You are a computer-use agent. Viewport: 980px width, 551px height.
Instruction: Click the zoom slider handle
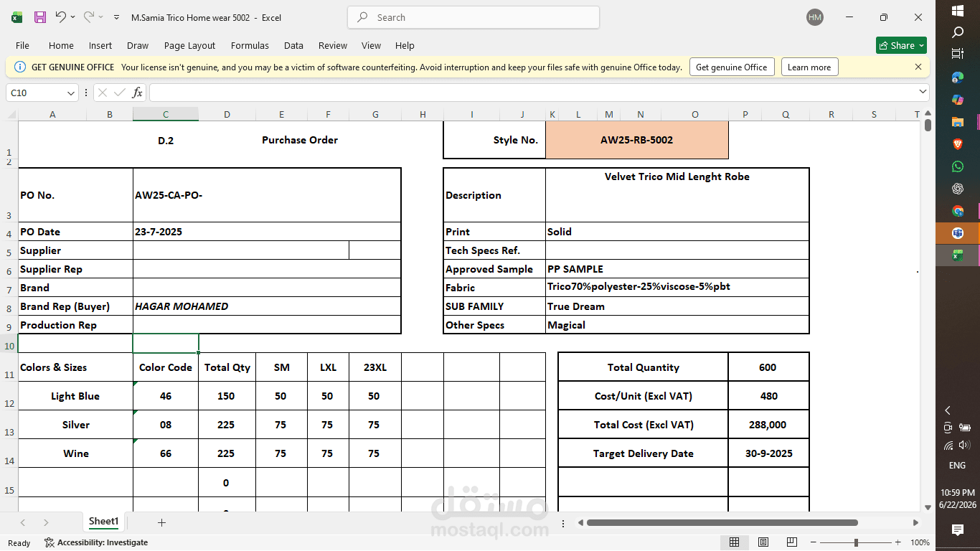pyautogui.click(x=856, y=542)
